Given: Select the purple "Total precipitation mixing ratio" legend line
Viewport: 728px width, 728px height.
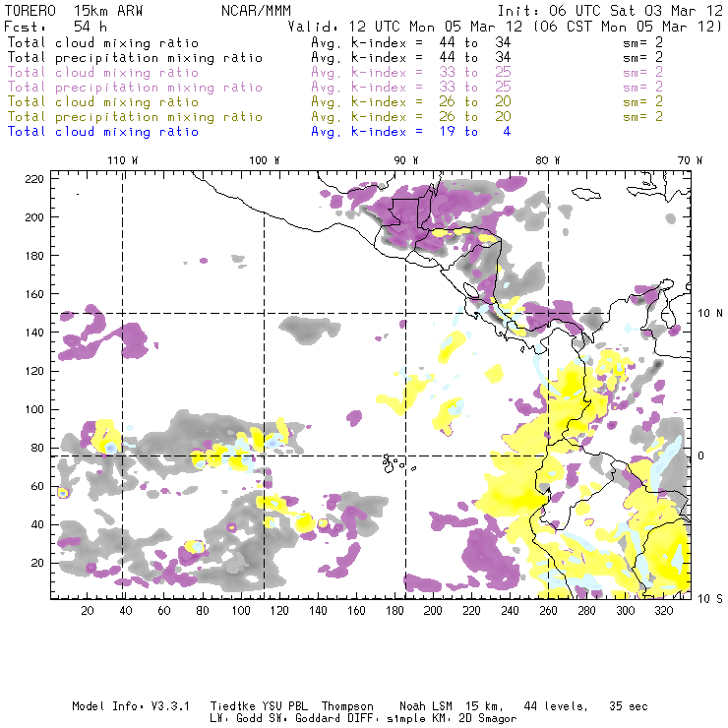Looking at the screenshot, I should [135, 88].
